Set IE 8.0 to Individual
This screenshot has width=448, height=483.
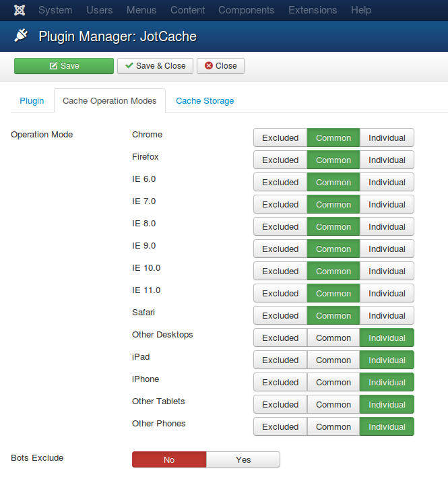pyautogui.click(x=387, y=226)
